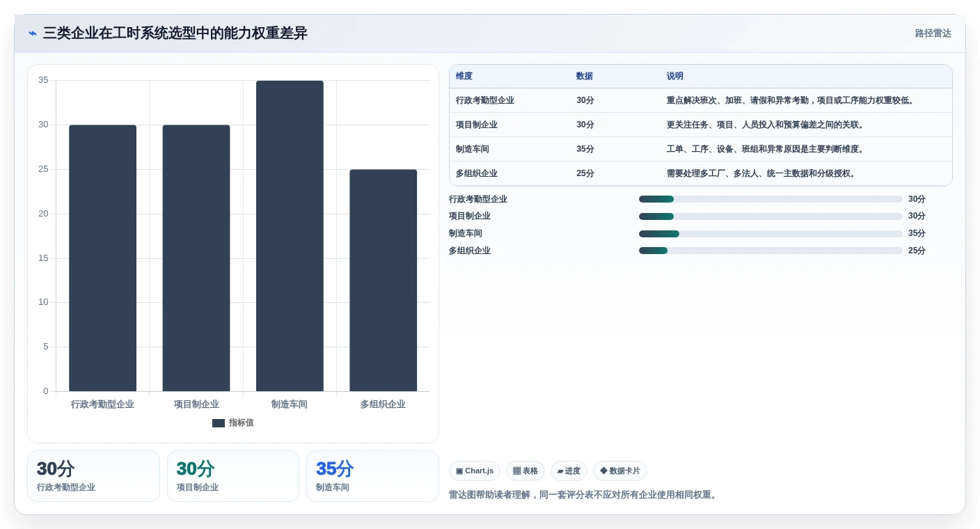Click the footnote starting with 雷达图帮助读者理解
This screenshot has height=529, width=980.
tap(583, 495)
